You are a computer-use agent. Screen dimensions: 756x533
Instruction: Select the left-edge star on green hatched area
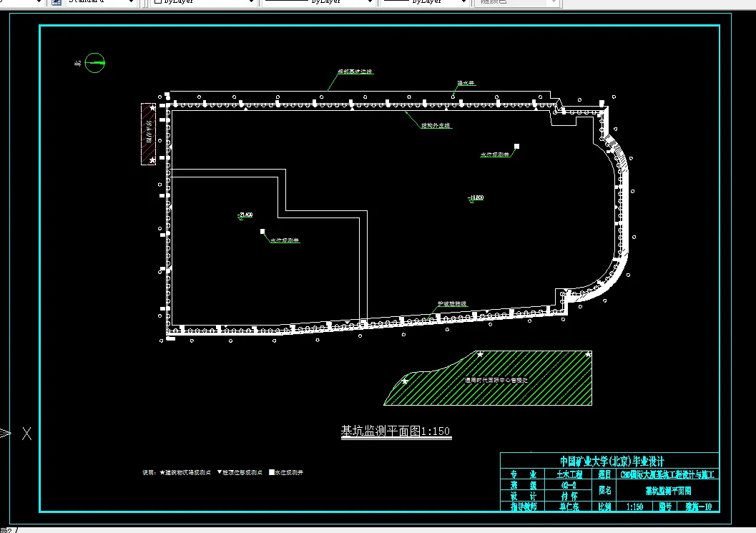[x=405, y=381]
